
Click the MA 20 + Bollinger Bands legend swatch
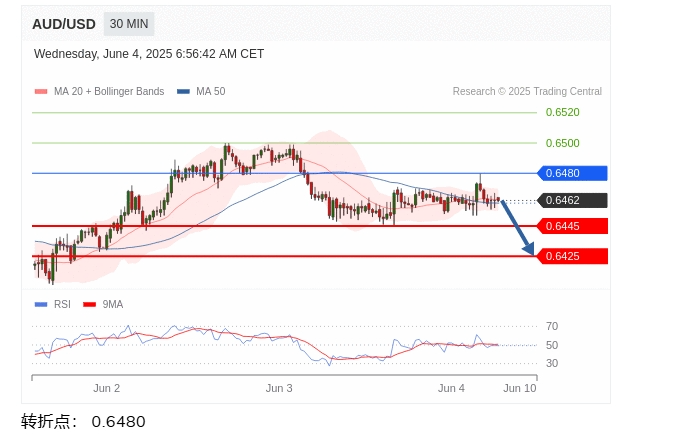[41, 91]
